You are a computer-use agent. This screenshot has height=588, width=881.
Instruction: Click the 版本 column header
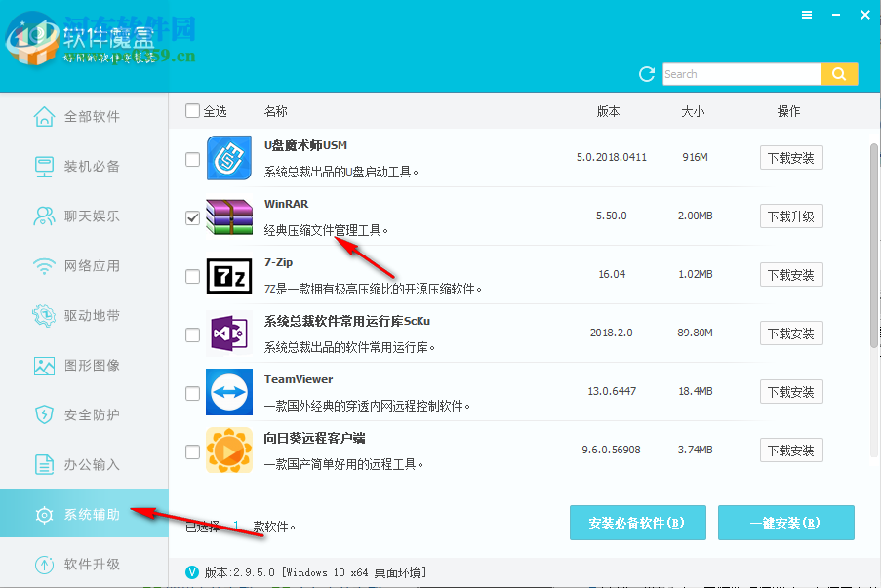coord(608,111)
